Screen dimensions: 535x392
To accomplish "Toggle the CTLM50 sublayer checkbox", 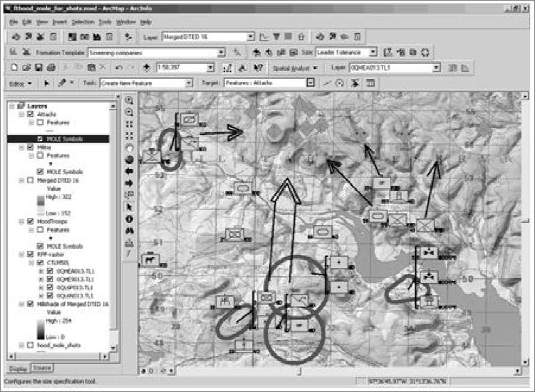I will point(40,262).
